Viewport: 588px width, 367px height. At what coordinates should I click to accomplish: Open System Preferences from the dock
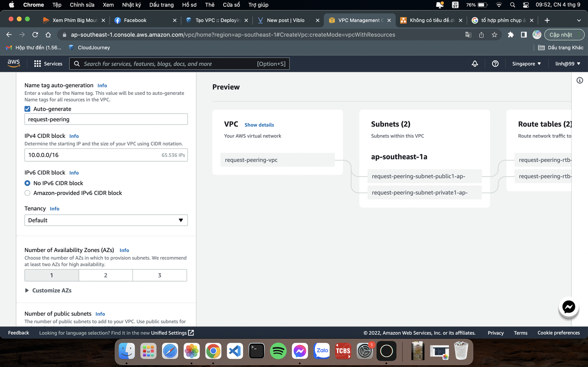tap(365, 351)
